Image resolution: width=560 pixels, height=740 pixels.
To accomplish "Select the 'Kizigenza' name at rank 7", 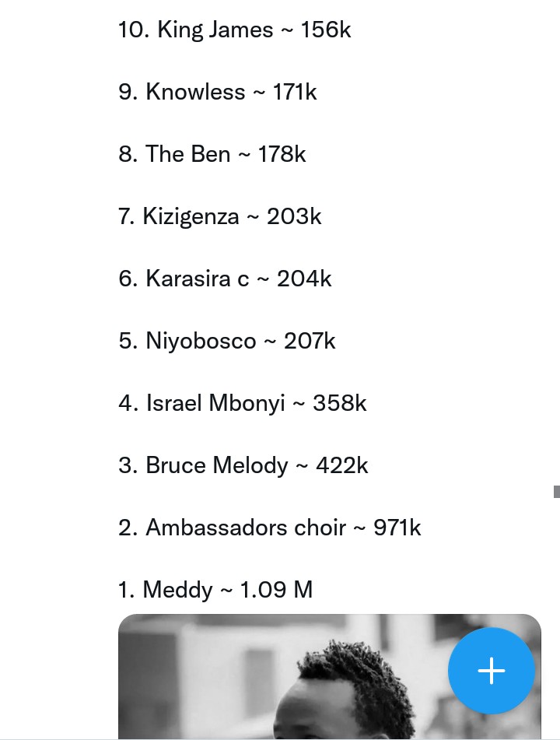I will pos(191,216).
